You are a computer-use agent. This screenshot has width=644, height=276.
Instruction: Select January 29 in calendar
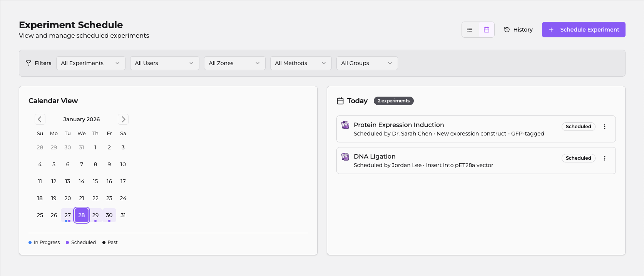95,215
